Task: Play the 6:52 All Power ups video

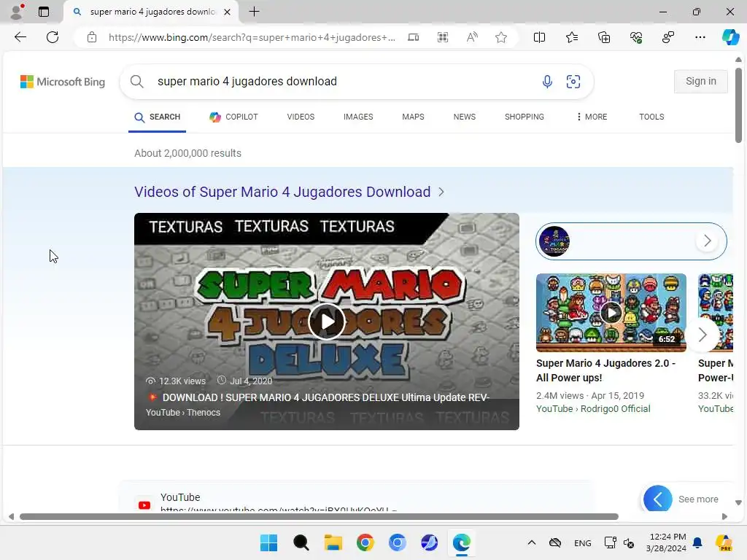Action: tap(611, 313)
